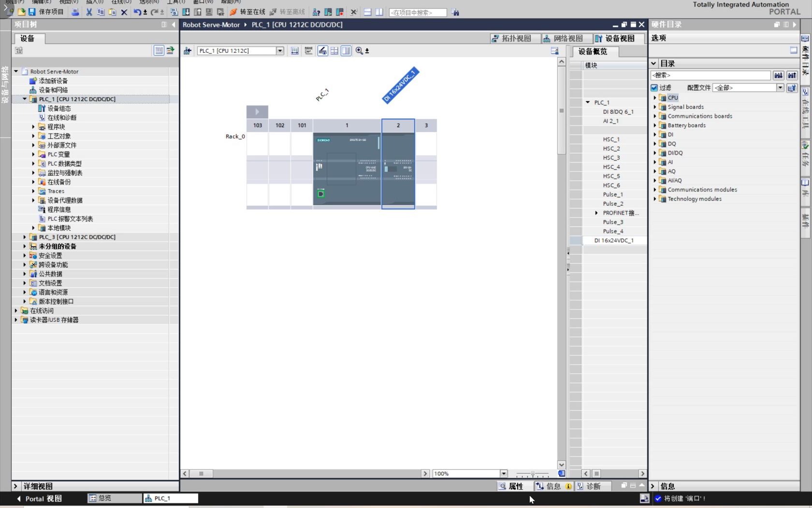Select the DI 16x24VDC_1 overview row
Viewport: 812px width, 508px height.
[615, 240]
